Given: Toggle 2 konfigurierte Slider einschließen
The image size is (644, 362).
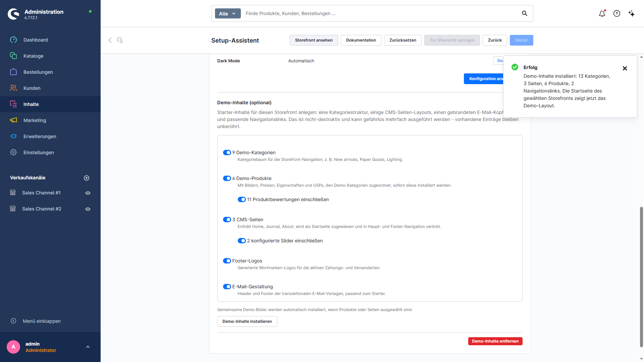Looking at the screenshot, I should coord(242,241).
